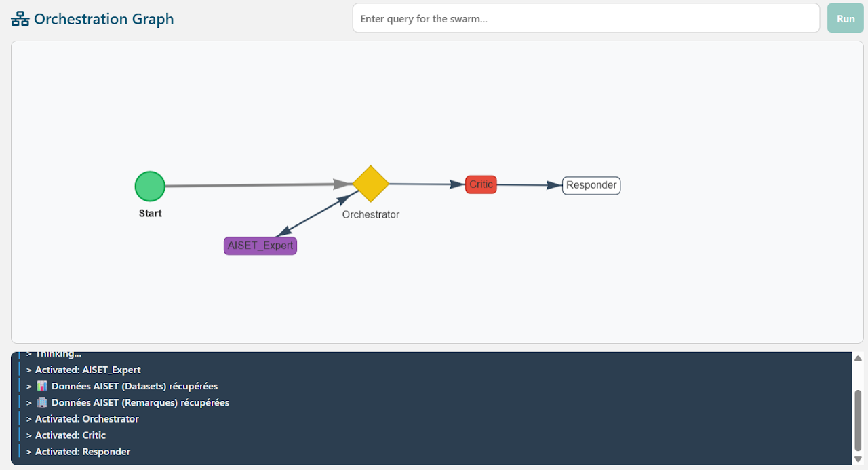Click the arrow edge between Critic and Responder
Screen dimensions: 868x470
[x=526, y=184]
